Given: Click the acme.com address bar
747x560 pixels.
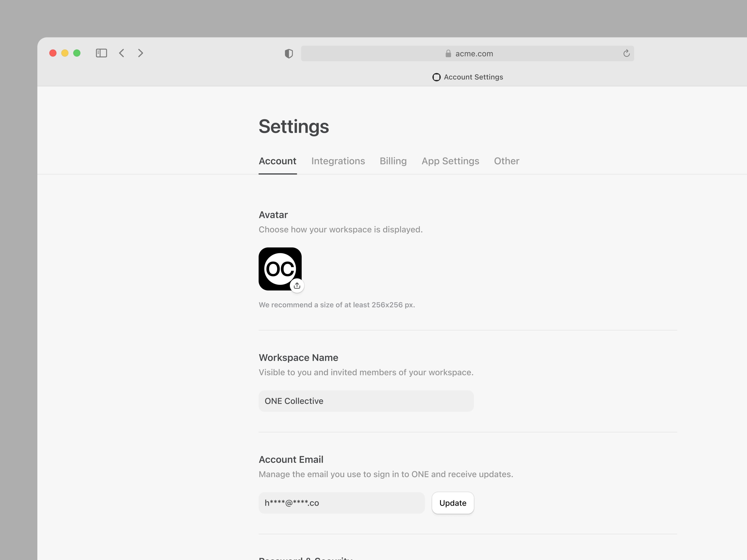Looking at the screenshot, I should (x=474, y=53).
